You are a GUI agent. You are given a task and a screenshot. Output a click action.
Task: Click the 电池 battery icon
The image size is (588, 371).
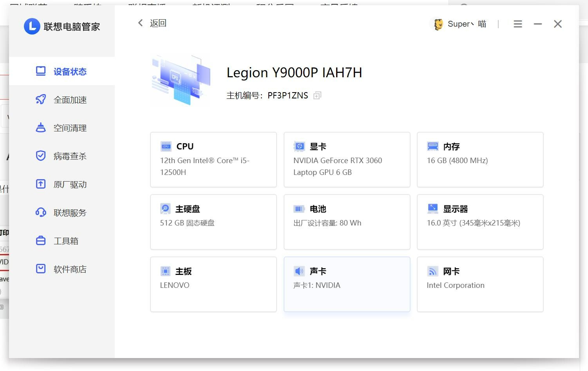click(x=299, y=209)
